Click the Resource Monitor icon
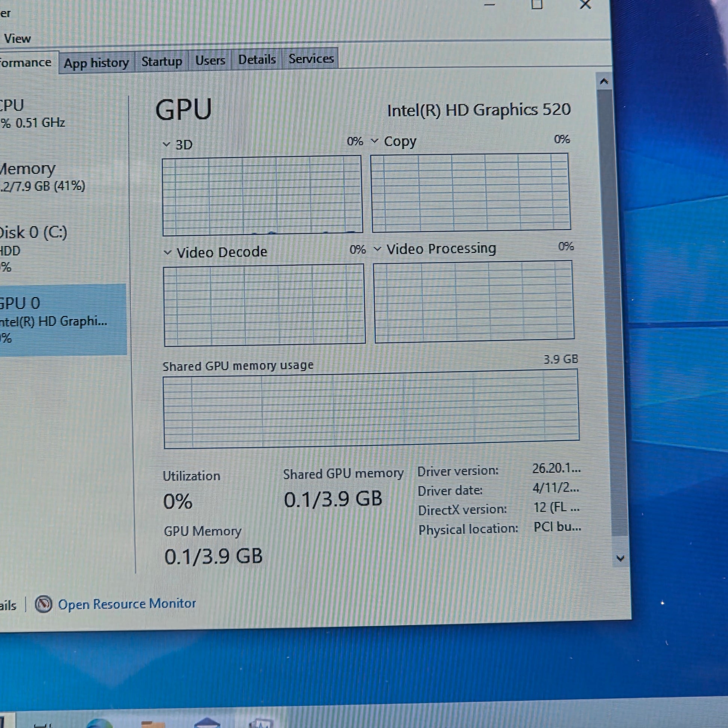 [x=43, y=604]
